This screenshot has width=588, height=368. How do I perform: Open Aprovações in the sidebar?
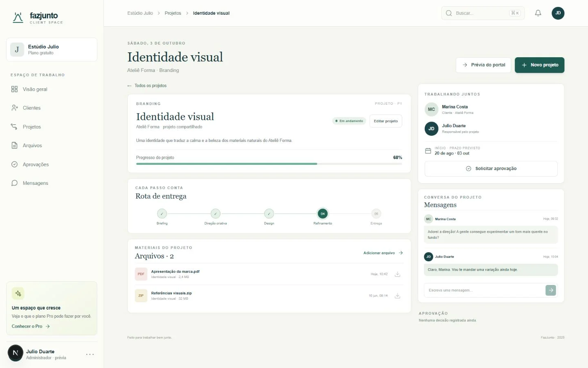click(52, 164)
